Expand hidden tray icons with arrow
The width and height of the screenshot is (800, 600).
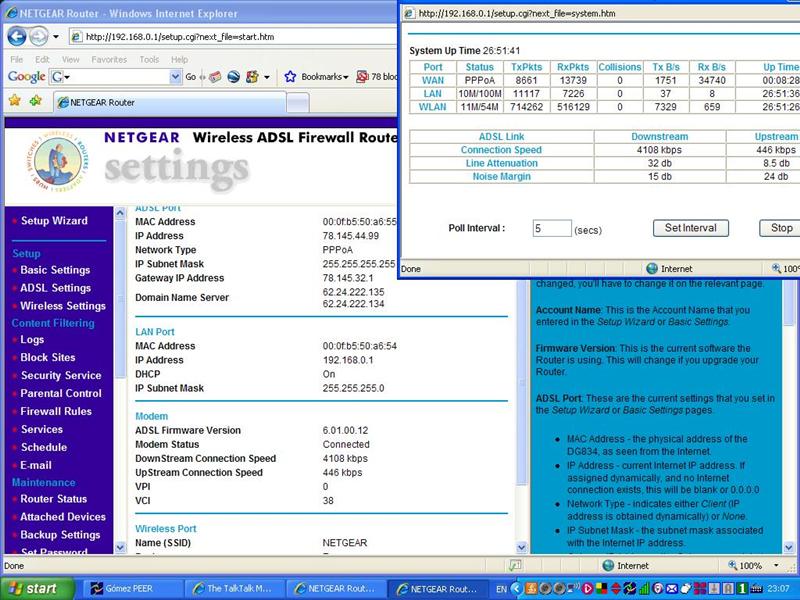point(516,588)
